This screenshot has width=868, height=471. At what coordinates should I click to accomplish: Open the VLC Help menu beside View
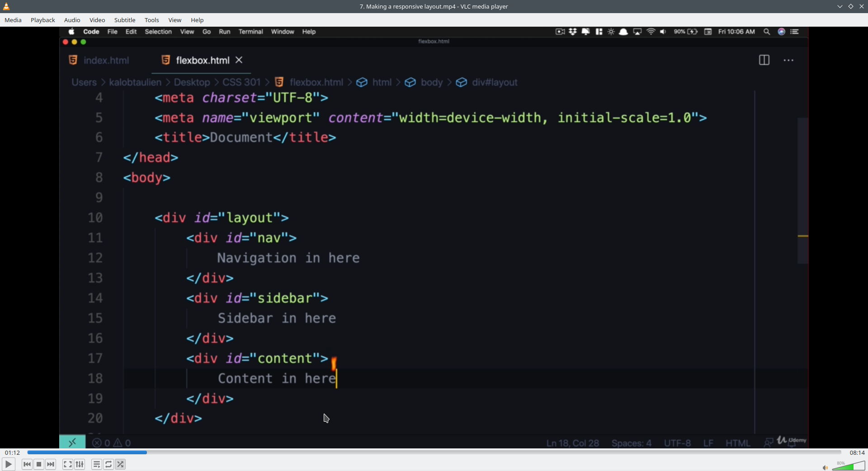(197, 20)
